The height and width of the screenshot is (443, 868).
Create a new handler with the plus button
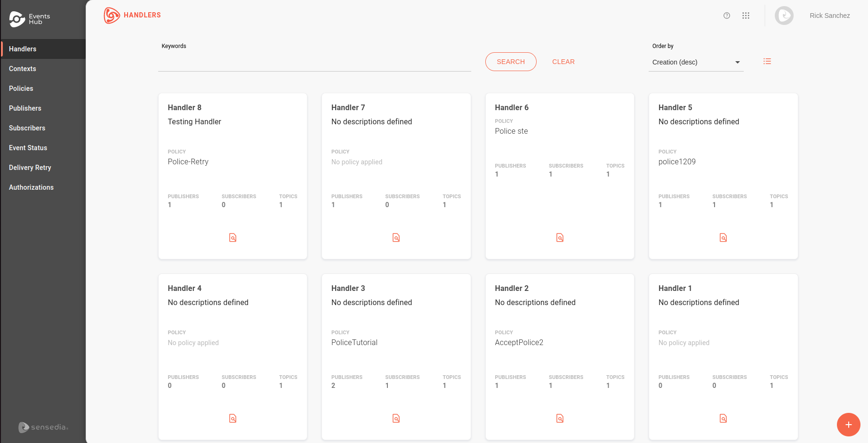click(x=849, y=425)
